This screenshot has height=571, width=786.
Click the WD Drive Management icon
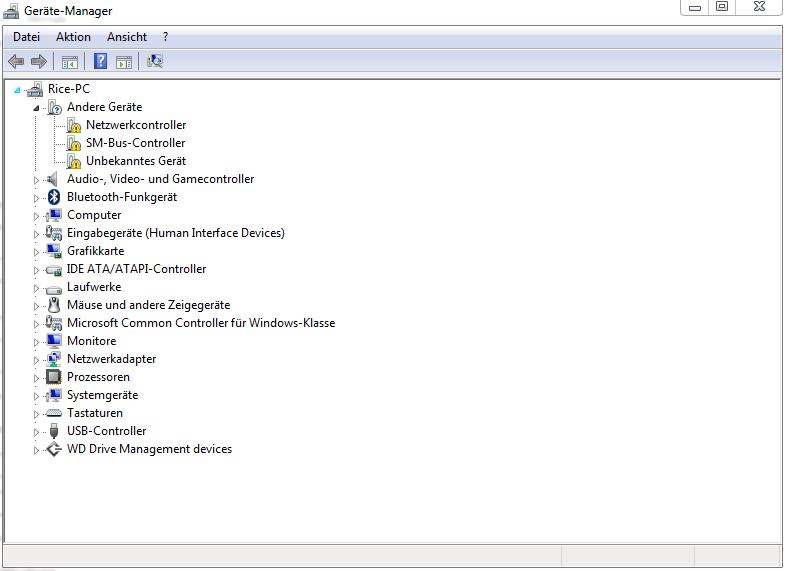[x=54, y=449]
